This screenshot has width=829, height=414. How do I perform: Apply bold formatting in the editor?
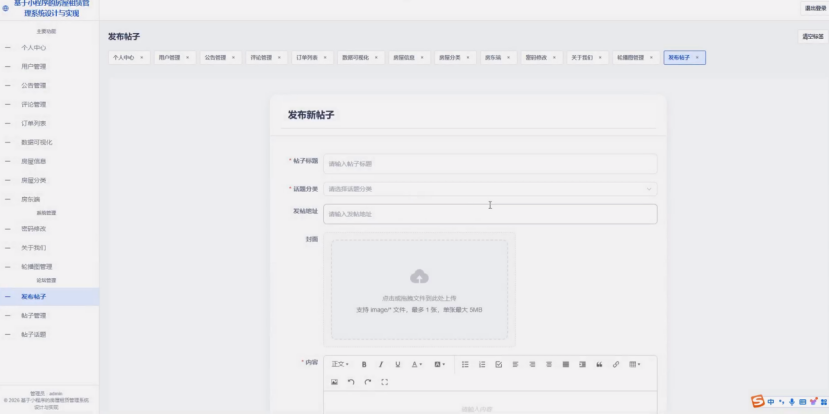pyautogui.click(x=364, y=364)
